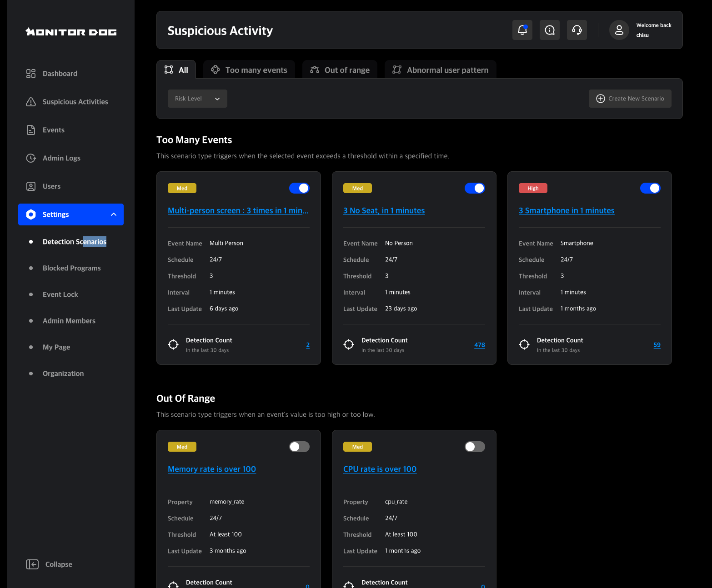Open the headset support icon
Screen dimensions: 712x588
(577, 30)
